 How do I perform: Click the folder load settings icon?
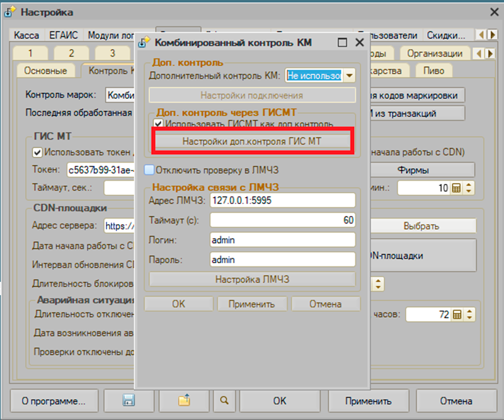[x=184, y=400]
